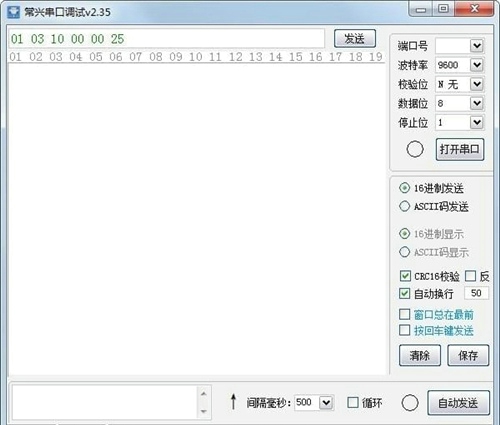500x425 pixels.
Task: Select 16进制发送 radio button
Action: point(404,188)
